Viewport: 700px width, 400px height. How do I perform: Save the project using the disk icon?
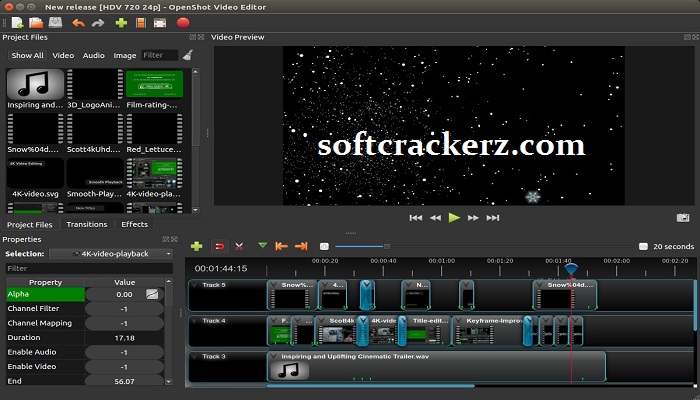point(55,23)
